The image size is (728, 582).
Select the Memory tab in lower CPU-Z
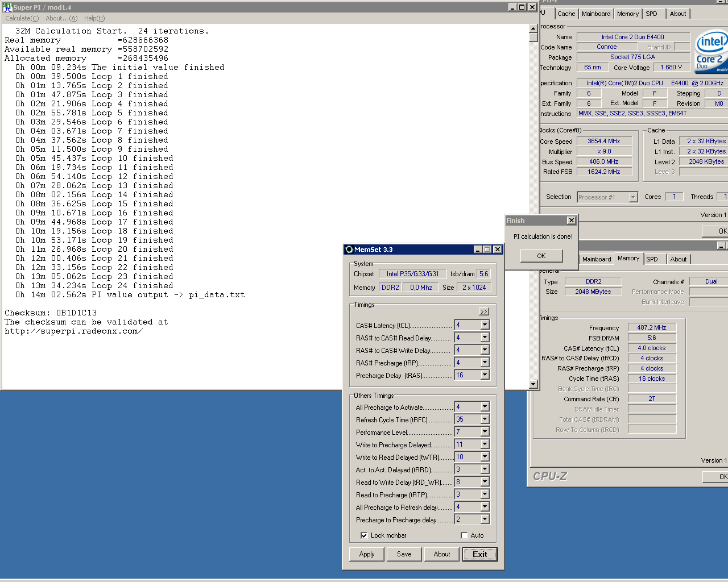click(628, 258)
